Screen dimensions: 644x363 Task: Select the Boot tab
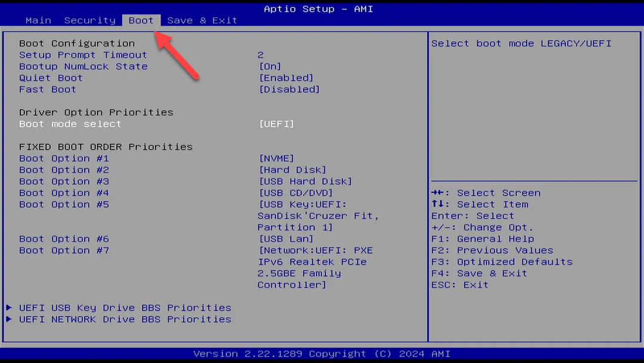point(141,20)
